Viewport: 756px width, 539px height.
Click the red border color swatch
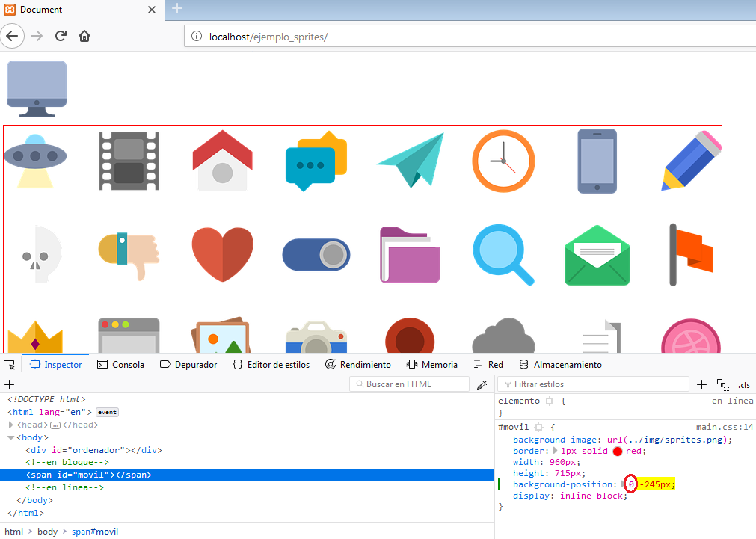tap(618, 451)
